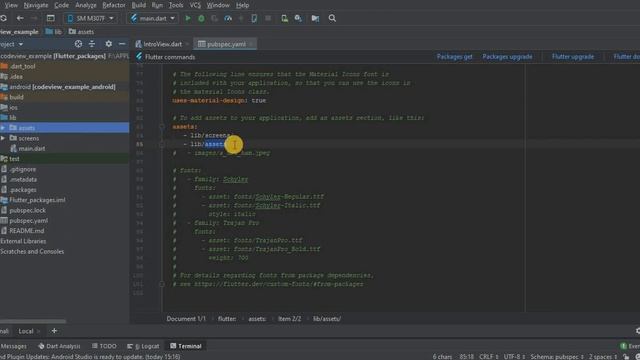Open the Window menu
Image resolution: width=640 pixels, height=360 pixels.
click(x=218, y=5)
